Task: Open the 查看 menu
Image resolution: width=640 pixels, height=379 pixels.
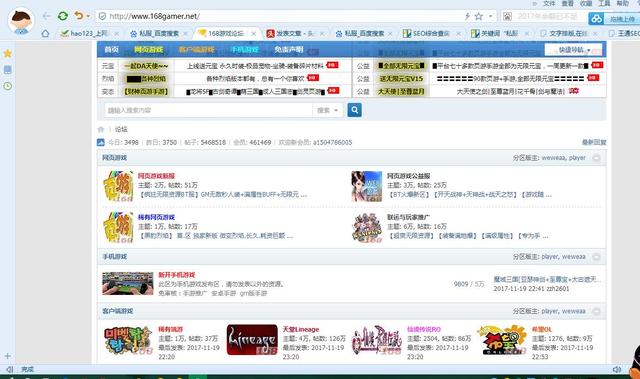Action: point(568,4)
